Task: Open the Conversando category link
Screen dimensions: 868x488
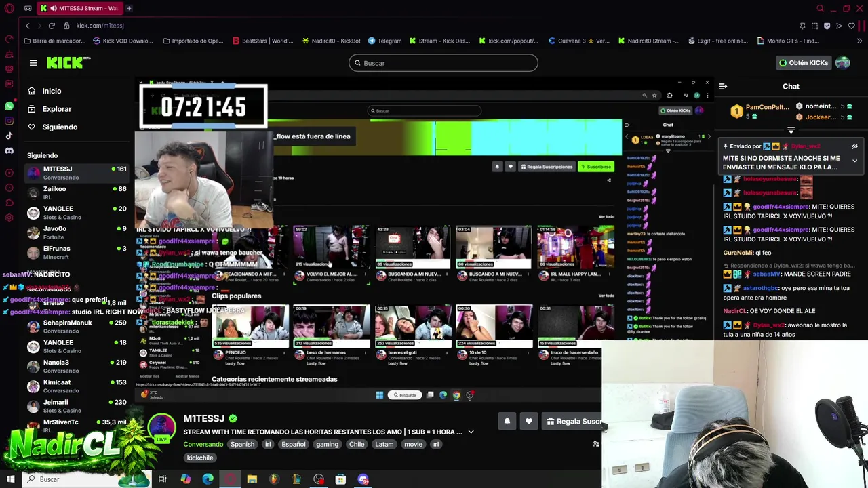Action: (203, 445)
